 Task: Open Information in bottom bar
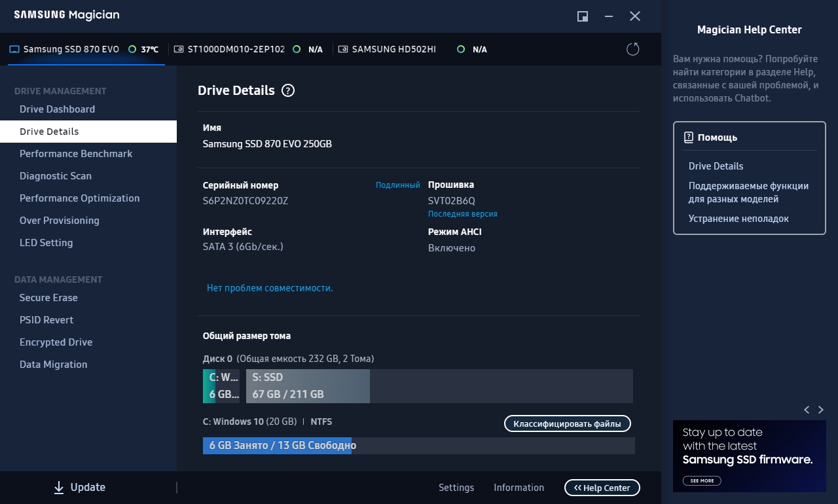pyautogui.click(x=519, y=488)
